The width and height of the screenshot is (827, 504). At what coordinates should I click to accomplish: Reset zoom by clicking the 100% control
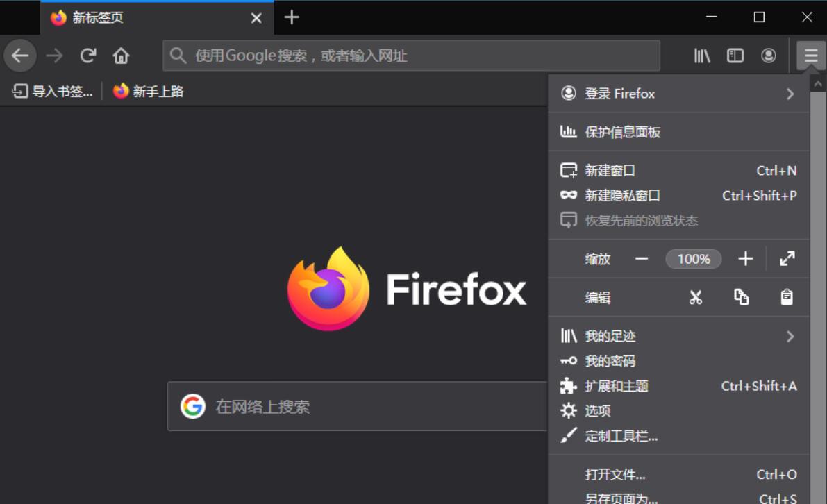693,258
